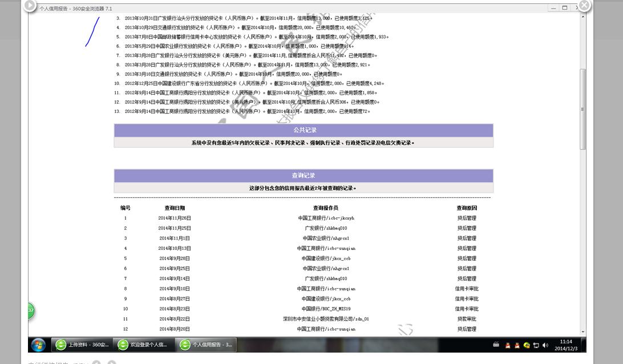Open the Windows Start orb
The width and height of the screenshot is (623, 364).
[x=39, y=345]
